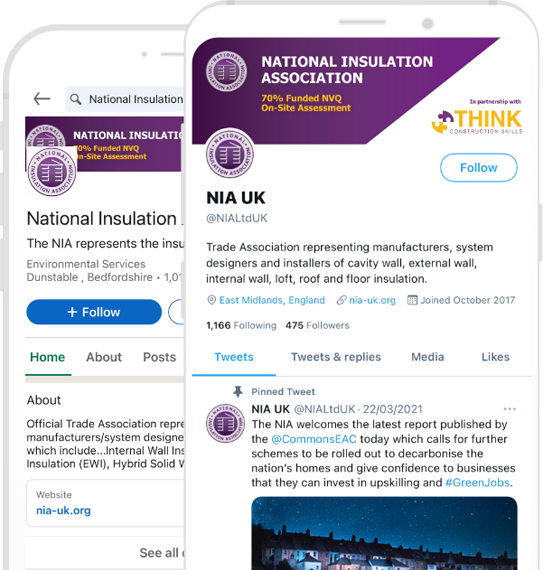Click the National Insulation search field
Image resolution: width=543 pixels, height=570 pixels.
coord(125,99)
